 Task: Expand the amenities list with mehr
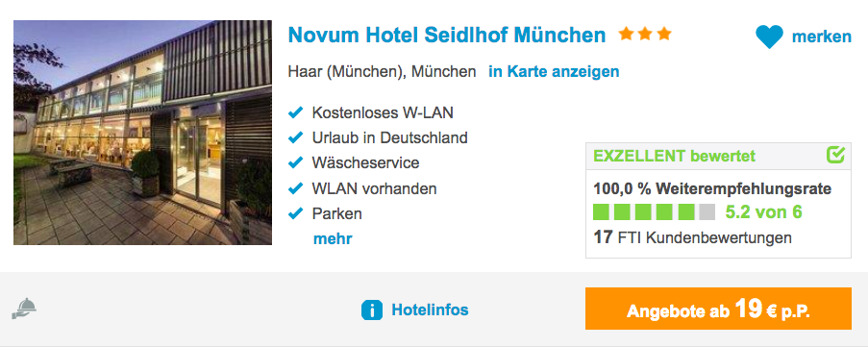pos(333,239)
